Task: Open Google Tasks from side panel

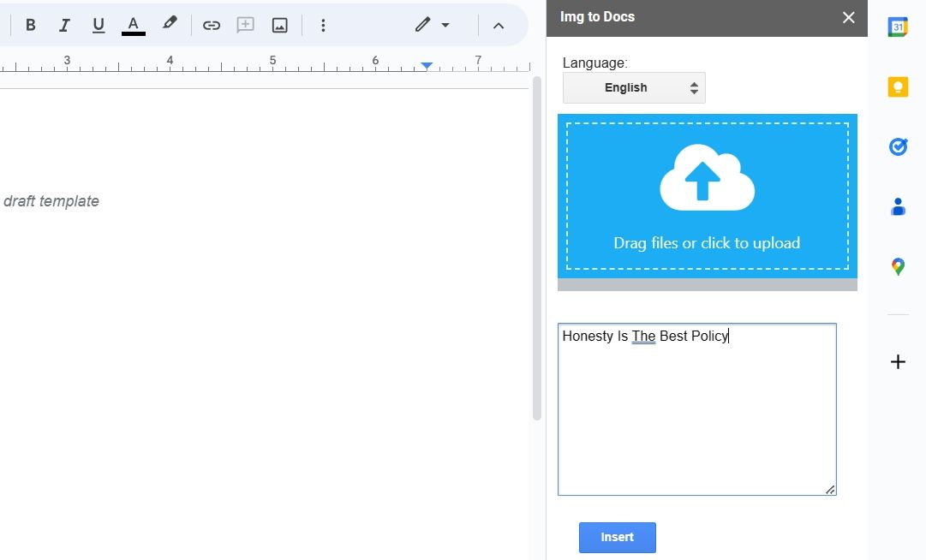Action: [x=898, y=146]
